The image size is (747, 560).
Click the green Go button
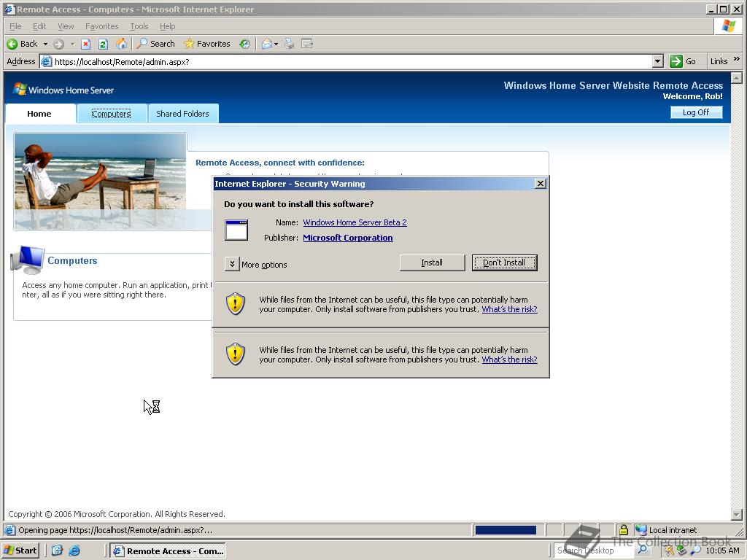pos(683,61)
